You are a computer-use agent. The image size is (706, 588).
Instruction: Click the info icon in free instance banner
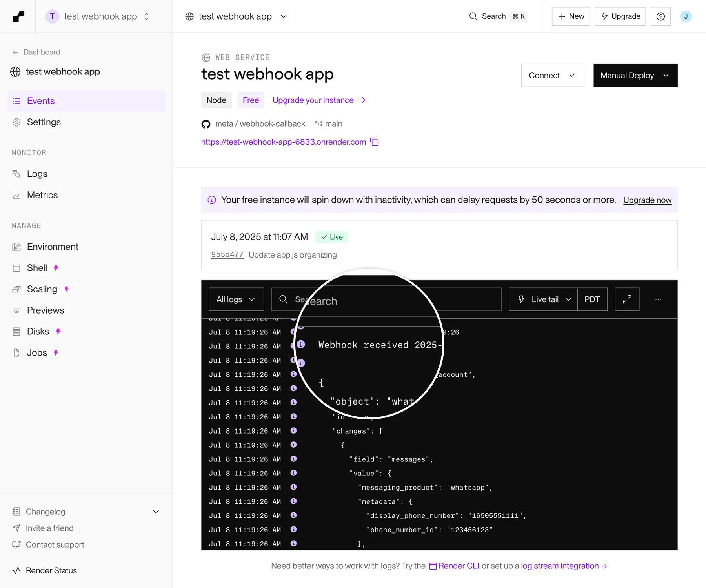(212, 200)
